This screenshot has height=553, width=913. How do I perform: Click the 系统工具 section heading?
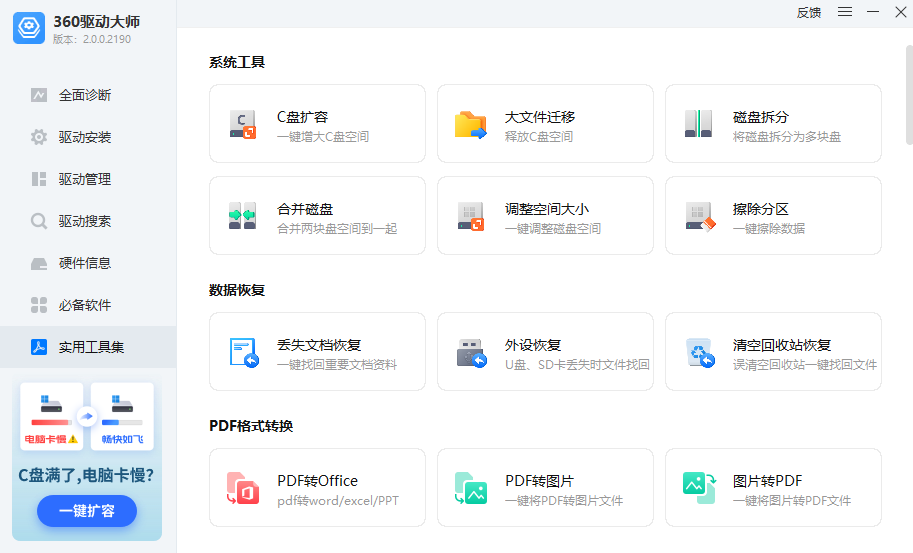click(237, 62)
